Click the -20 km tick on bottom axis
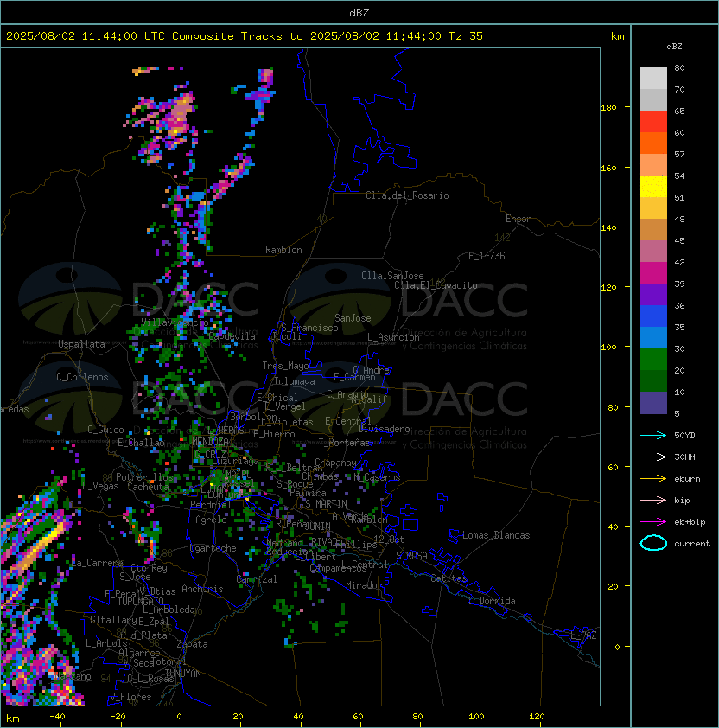 (x=118, y=717)
